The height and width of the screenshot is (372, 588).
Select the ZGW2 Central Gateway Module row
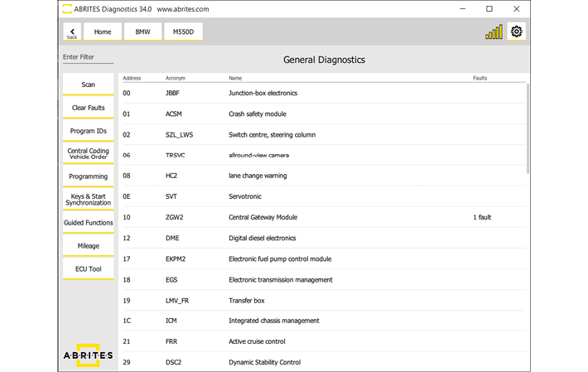(x=323, y=217)
